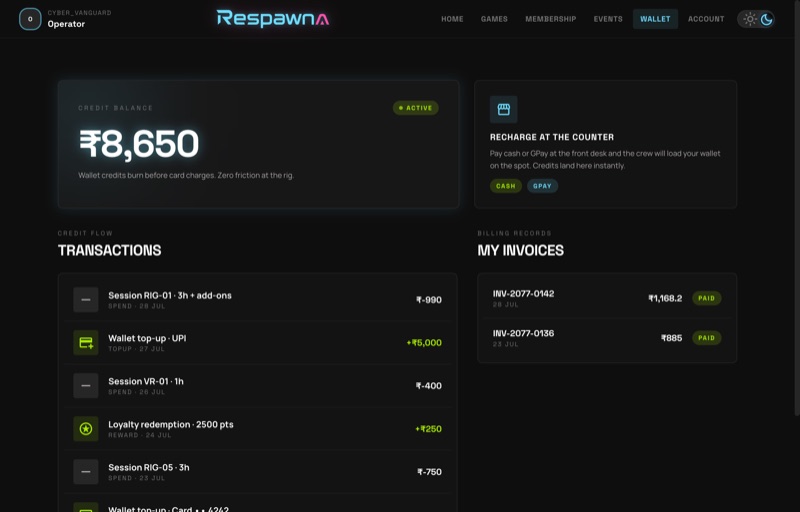Click PAID badge for INV-2077-0142
Viewport: 800px width, 512px height.
[x=707, y=298]
